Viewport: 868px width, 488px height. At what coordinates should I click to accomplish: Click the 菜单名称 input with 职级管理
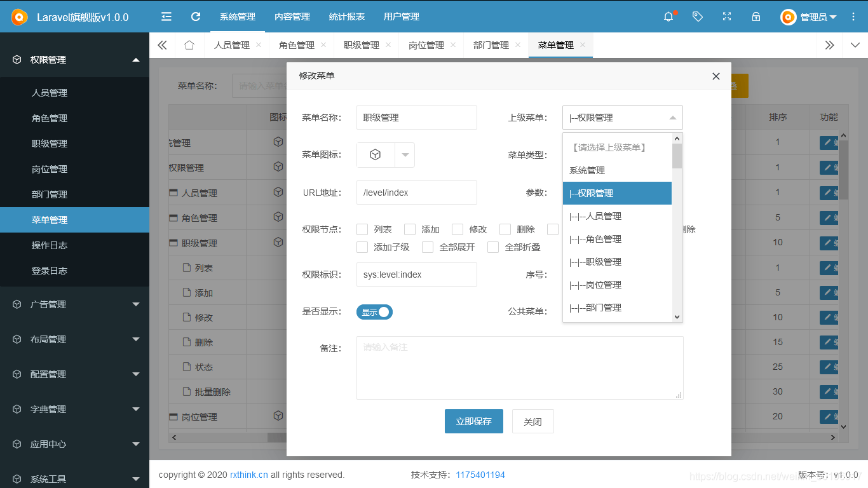pos(417,118)
